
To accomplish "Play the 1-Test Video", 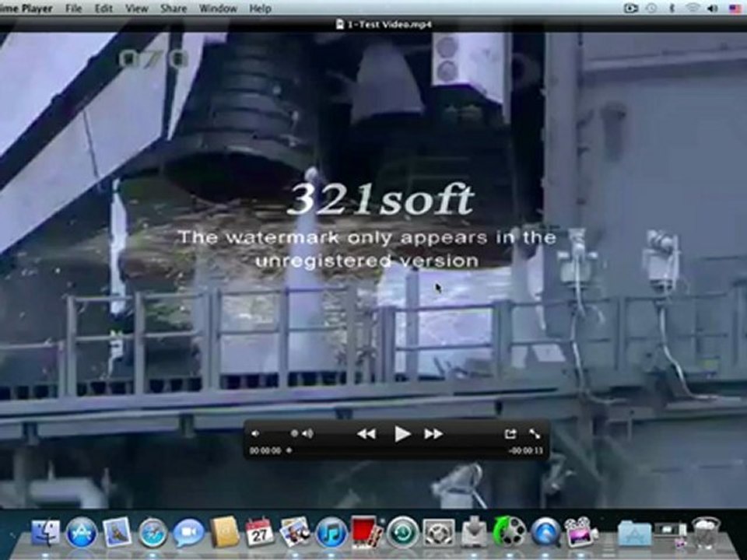I will [402, 434].
